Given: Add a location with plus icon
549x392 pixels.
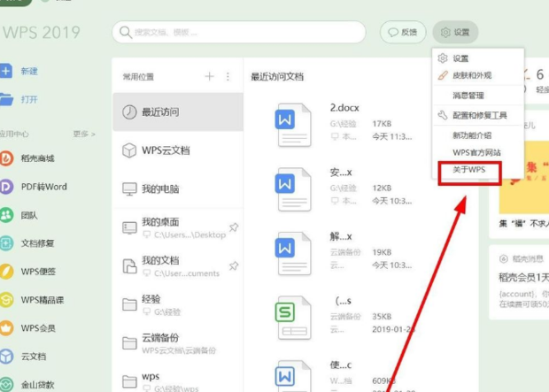Looking at the screenshot, I should [x=209, y=76].
